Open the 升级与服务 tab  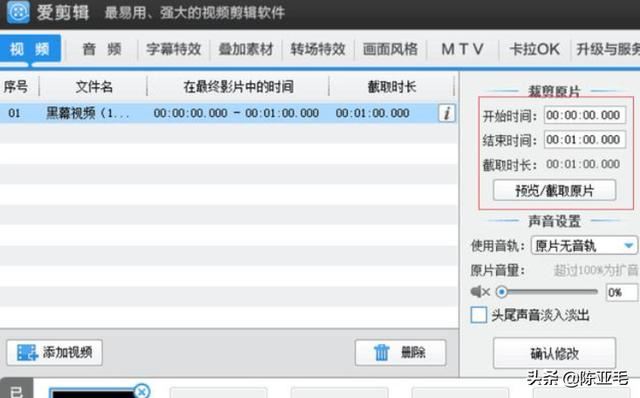(607, 49)
